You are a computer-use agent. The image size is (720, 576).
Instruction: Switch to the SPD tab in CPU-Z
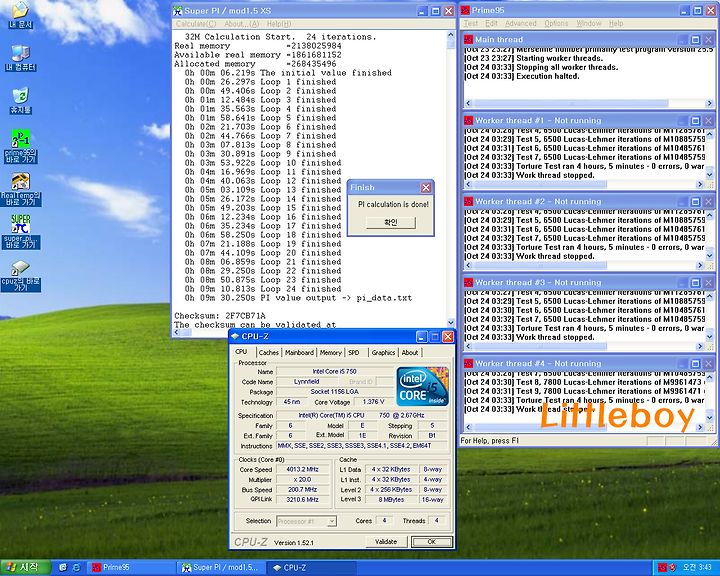coord(354,352)
